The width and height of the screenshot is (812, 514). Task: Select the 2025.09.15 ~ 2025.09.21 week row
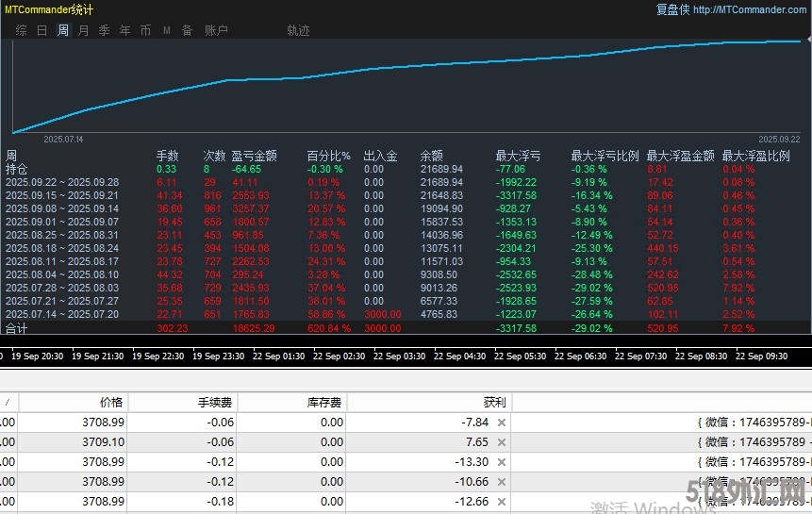click(62, 195)
